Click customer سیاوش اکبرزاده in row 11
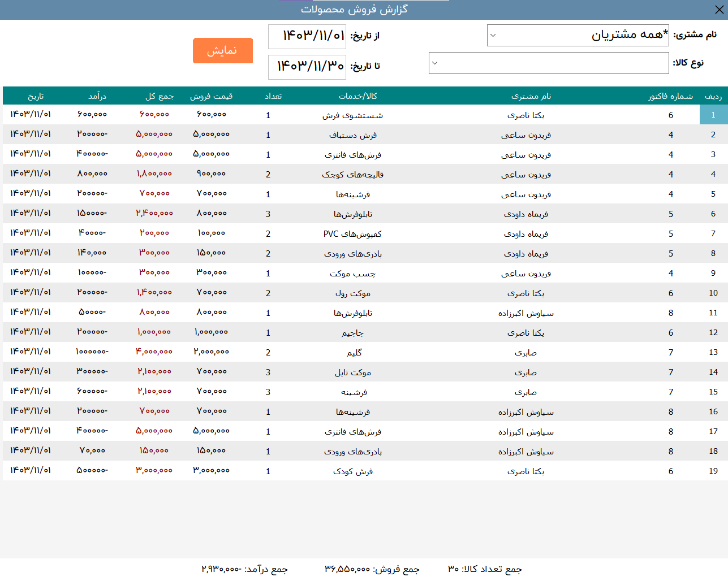728x581 pixels. [525, 313]
